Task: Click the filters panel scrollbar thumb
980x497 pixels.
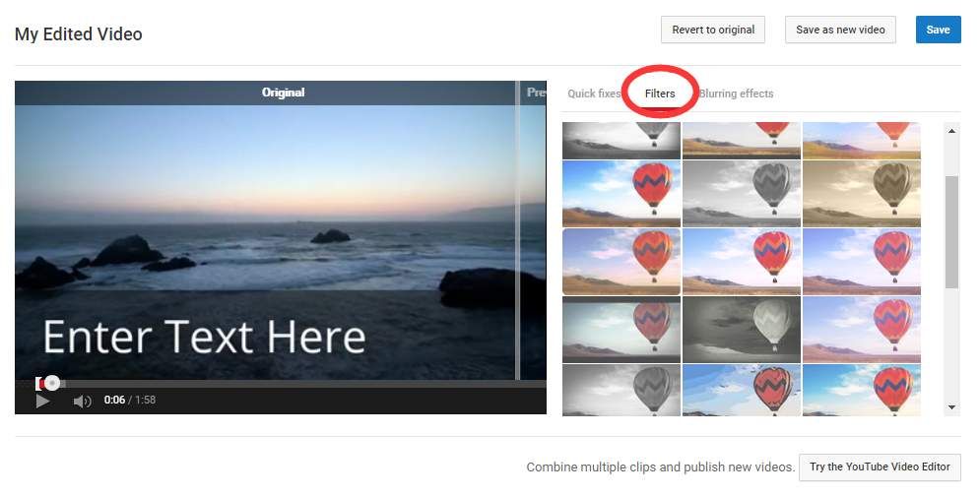Action: click(951, 232)
